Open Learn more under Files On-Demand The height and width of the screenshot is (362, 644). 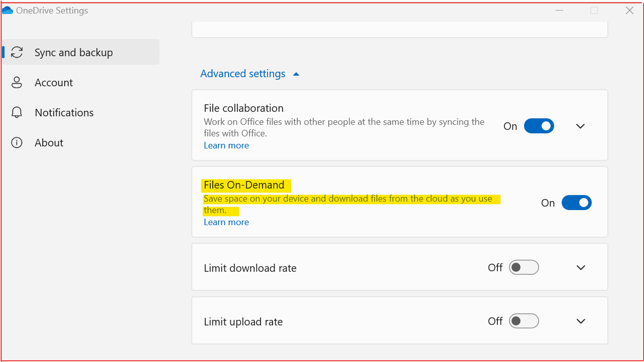[226, 222]
